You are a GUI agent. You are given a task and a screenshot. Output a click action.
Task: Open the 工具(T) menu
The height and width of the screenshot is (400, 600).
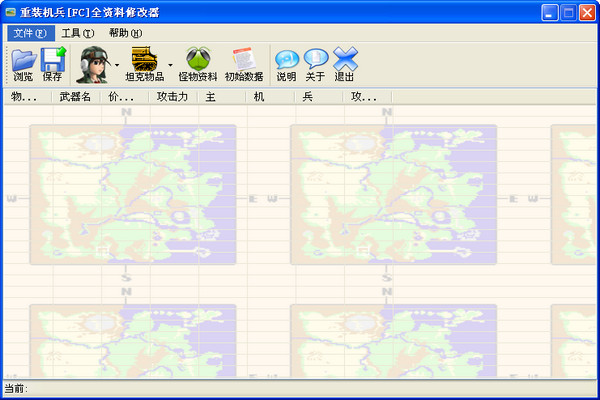(78, 33)
